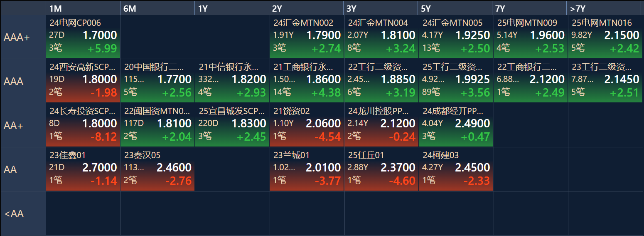The height and width of the screenshot is (236, 644).
Task: Click the 220D remaining term
Action: pyautogui.click(x=209, y=124)
